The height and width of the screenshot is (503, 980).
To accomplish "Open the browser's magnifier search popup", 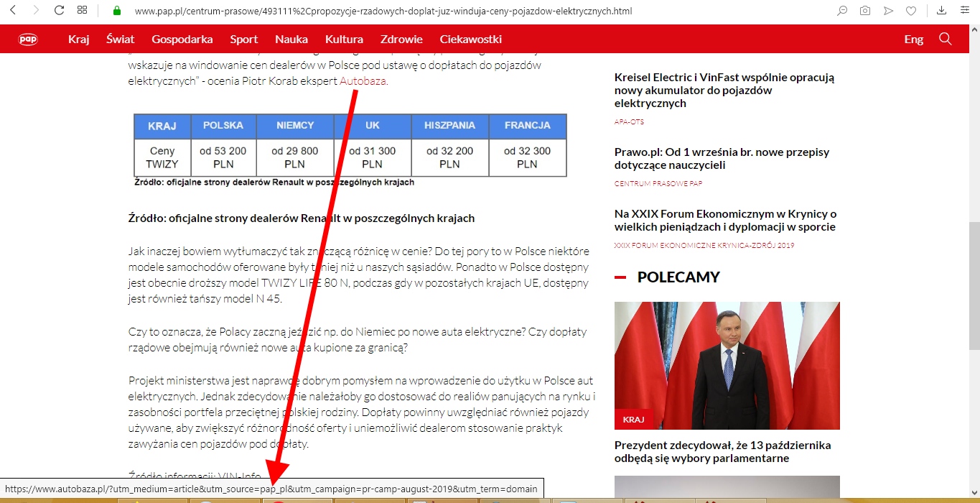I will 842,11.
